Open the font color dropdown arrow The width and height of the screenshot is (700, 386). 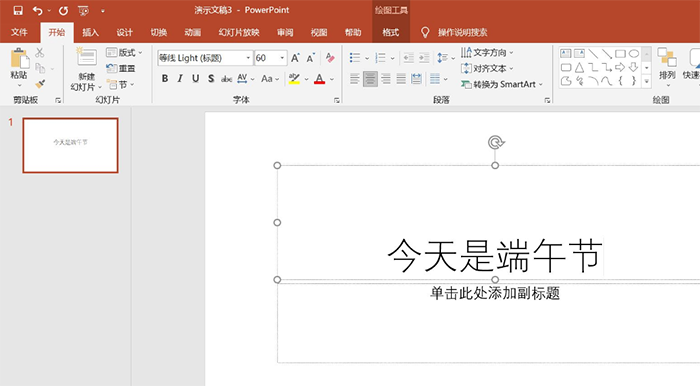(332, 79)
